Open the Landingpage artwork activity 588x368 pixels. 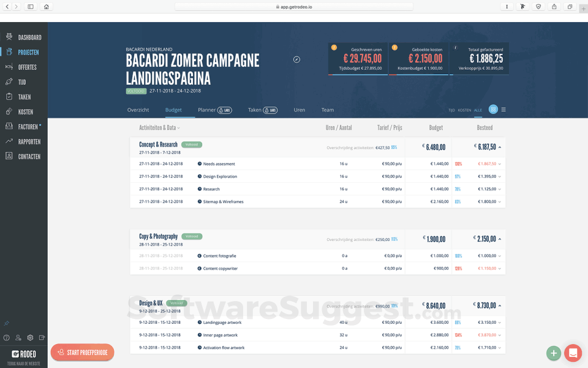tap(222, 323)
